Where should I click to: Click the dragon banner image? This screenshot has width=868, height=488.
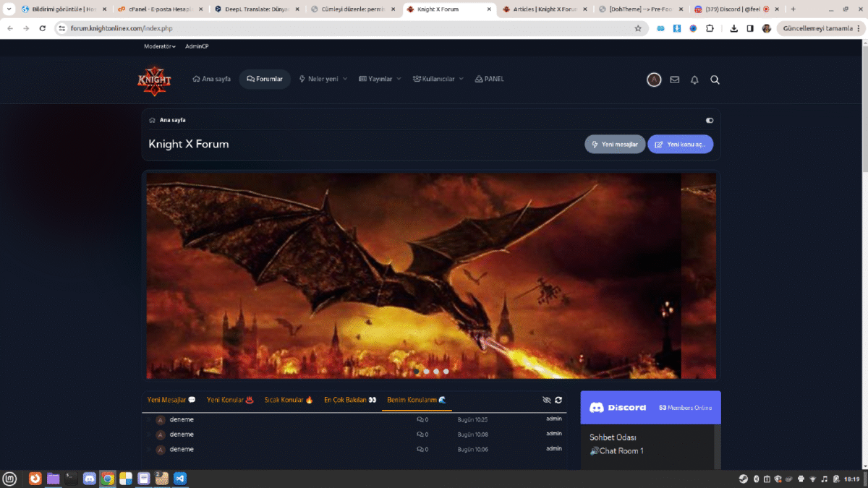point(431,275)
